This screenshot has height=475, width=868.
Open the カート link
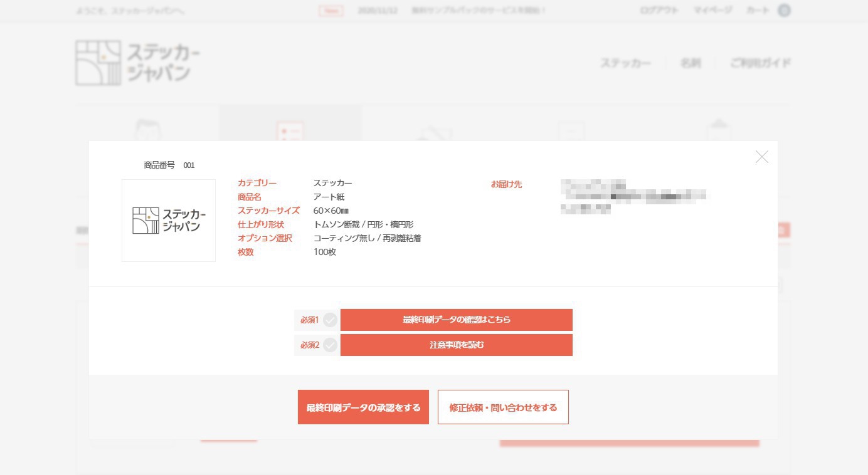point(758,11)
